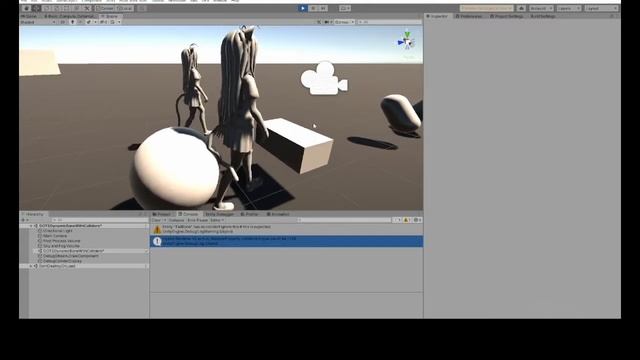Toggle the Center pivot mode button
Screen dimensions: 640x360
pyautogui.click(x=105, y=8)
